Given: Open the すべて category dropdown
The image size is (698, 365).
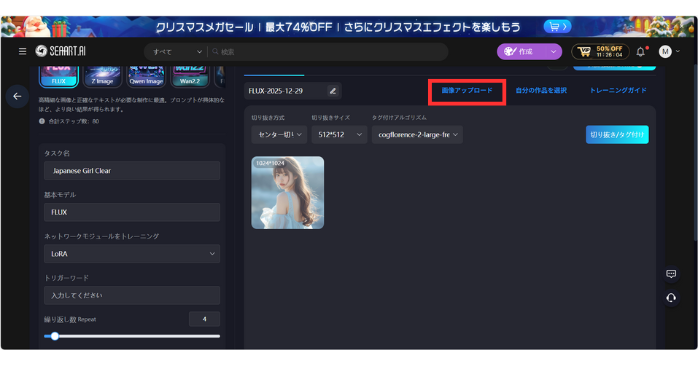Looking at the screenshot, I should (177, 52).
